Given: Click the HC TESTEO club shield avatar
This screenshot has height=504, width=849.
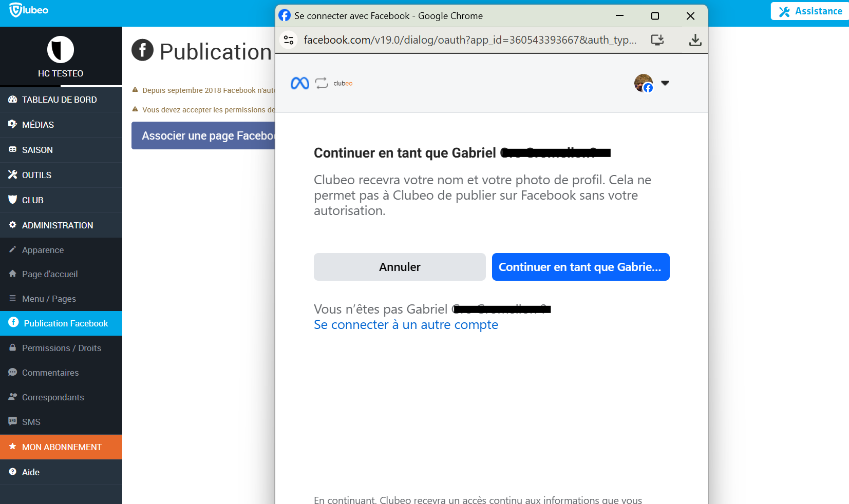Looking at the screenshot, I should pos(61,50).
